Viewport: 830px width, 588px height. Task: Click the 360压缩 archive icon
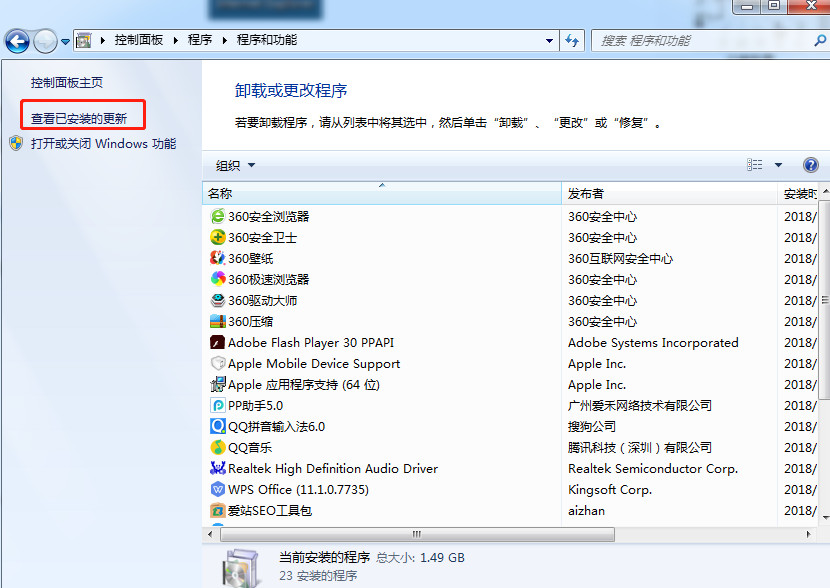point(218,321)
